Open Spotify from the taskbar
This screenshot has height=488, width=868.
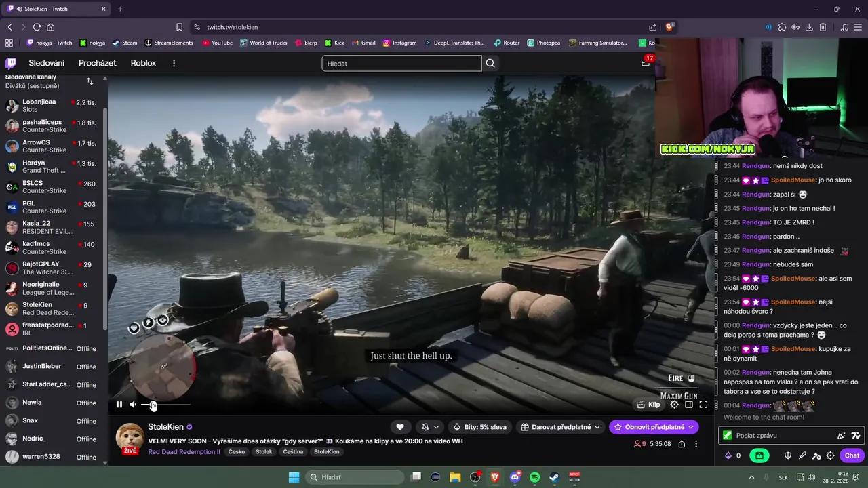coord(534,477)
